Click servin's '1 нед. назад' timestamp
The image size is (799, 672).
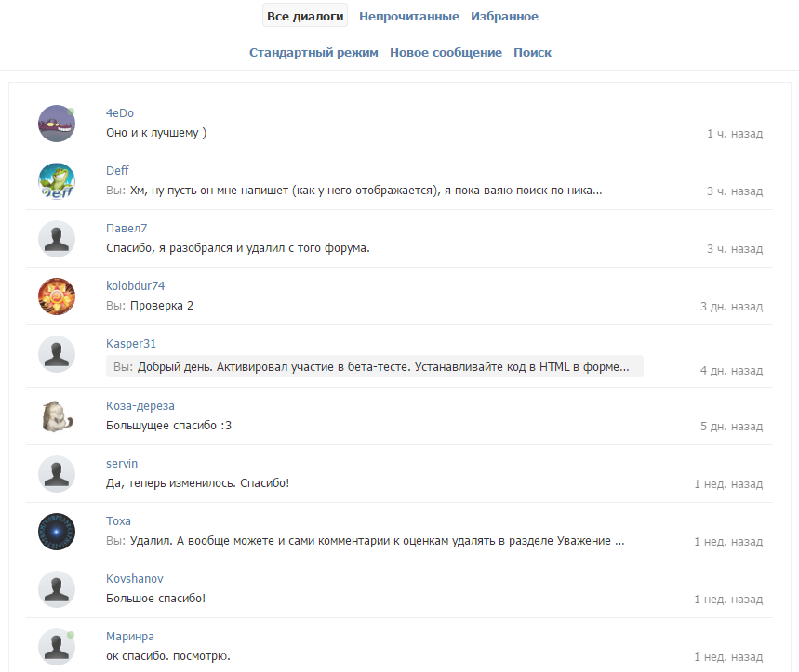tap(728, 484)
